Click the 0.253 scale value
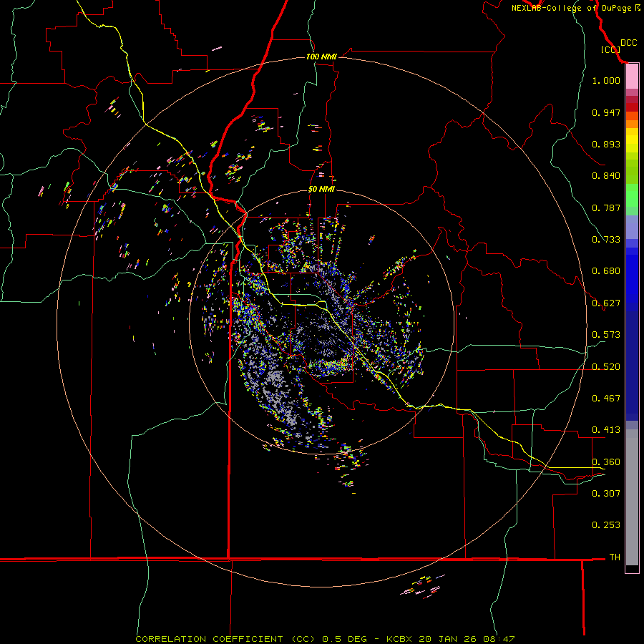The image size is (644, 644). 606,525
